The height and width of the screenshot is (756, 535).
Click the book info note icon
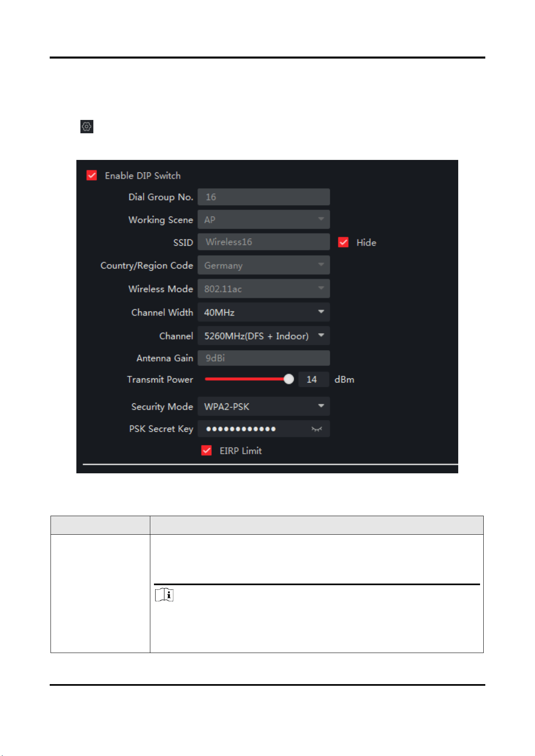coord(164,595)
